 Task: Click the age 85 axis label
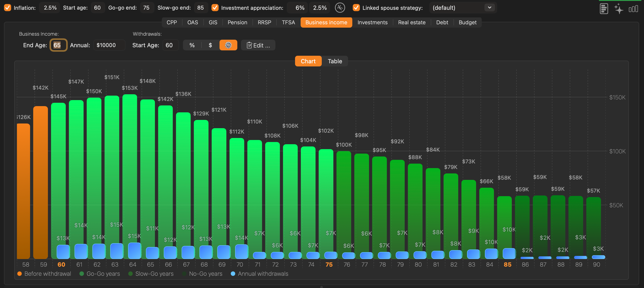click(x=507, y=265)
